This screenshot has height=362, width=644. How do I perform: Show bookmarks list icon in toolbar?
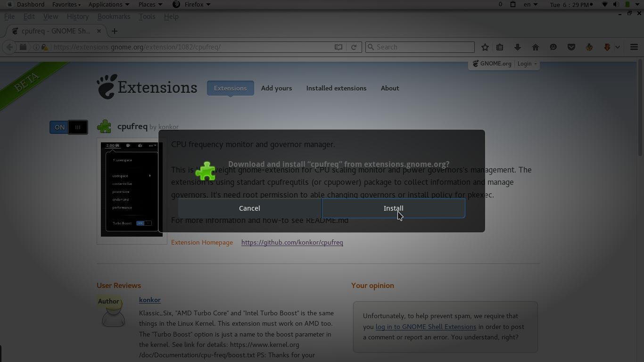[500, 47]
